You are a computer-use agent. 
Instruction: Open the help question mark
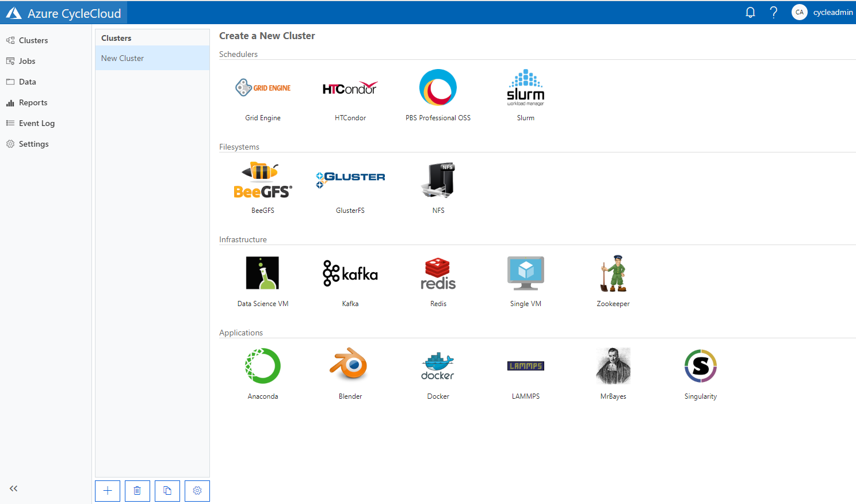(x=774, y=12)
